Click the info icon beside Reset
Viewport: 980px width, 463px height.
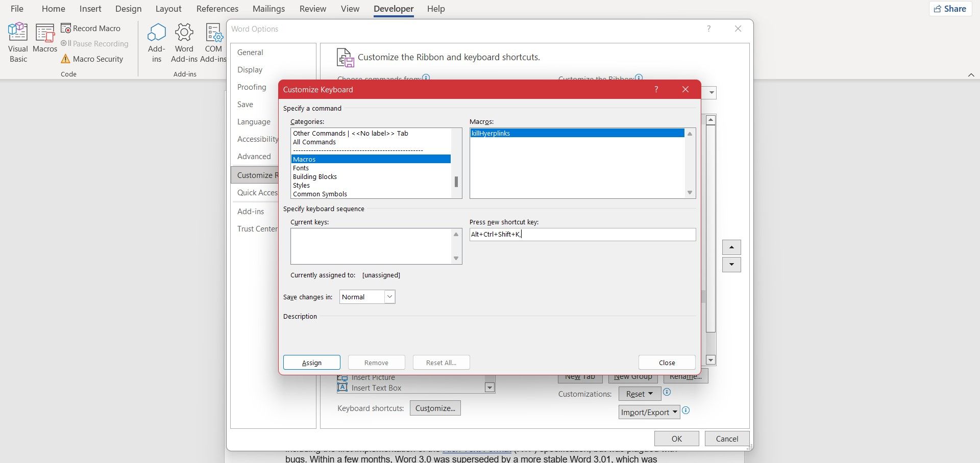tap(667, 392)
